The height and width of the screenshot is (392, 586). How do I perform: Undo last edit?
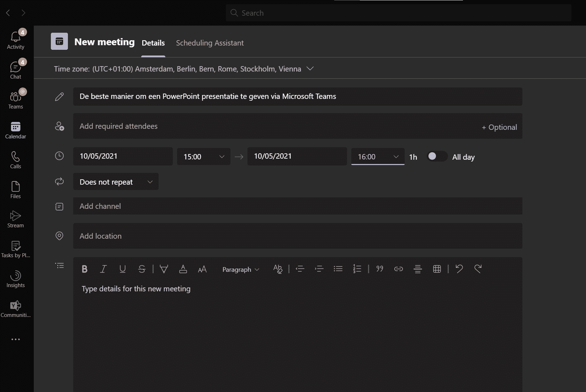(459, 269)
